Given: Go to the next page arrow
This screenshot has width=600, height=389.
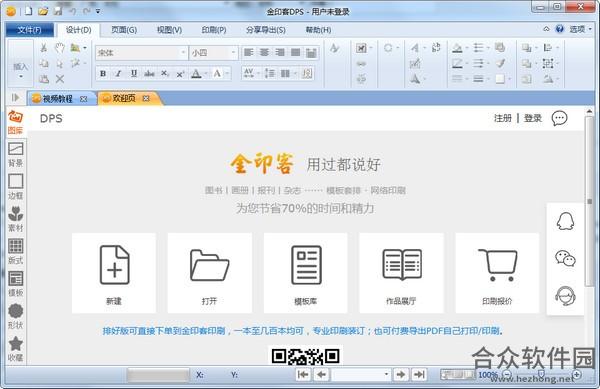Looking at the screenshot, I should (401, 374).
